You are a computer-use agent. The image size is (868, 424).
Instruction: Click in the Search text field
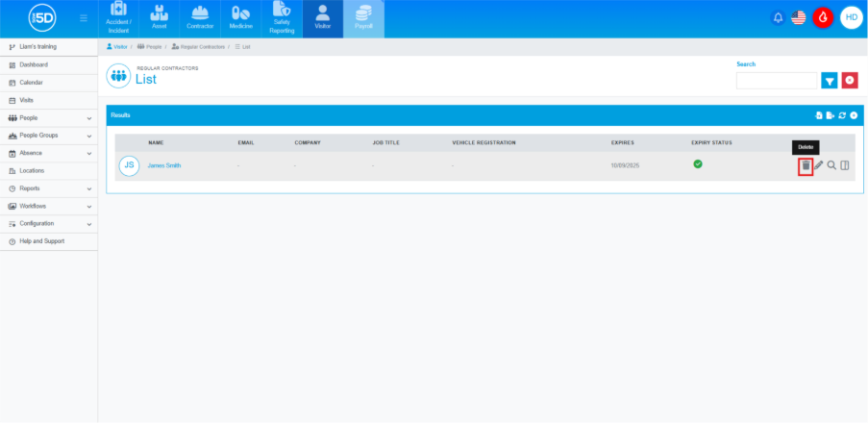pos(776,82)
